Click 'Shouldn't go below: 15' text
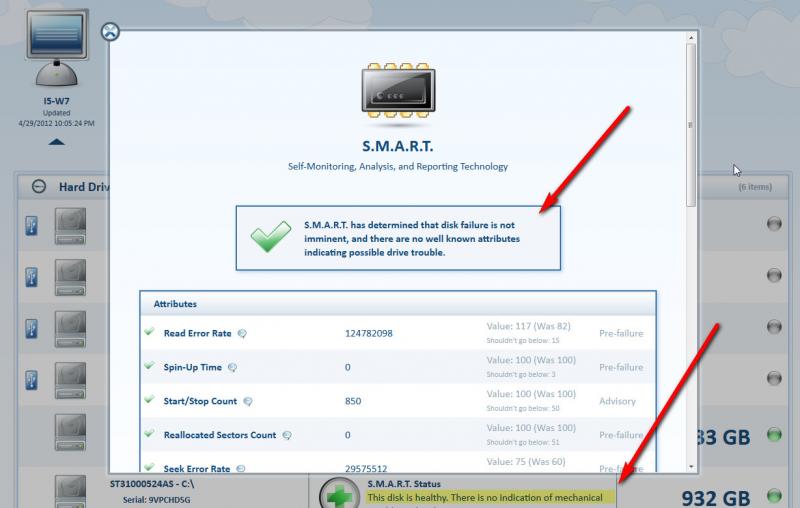 (x=522, y=340)
